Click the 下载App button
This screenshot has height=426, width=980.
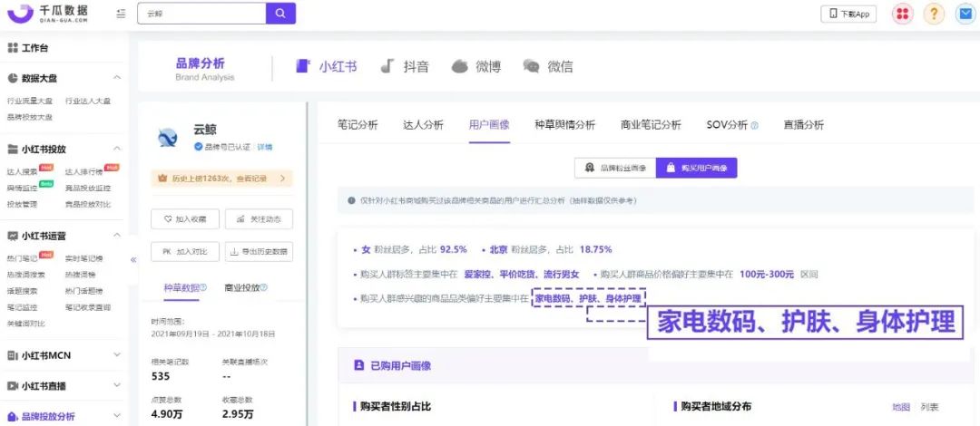[x=848, y=14]
